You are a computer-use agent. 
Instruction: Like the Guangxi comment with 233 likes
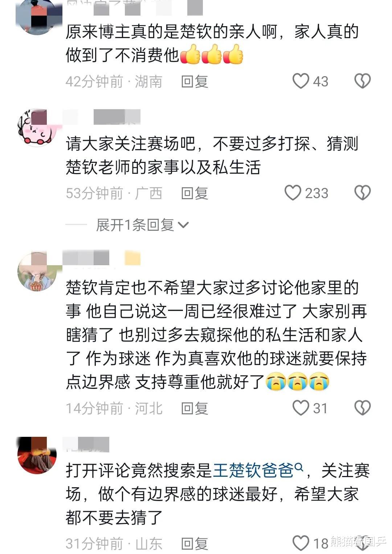293,193
